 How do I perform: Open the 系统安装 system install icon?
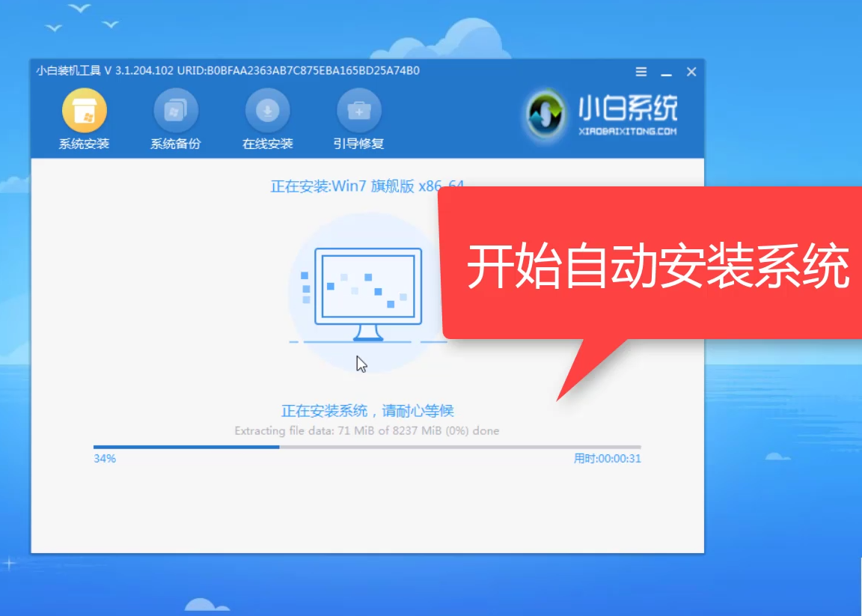84,111
